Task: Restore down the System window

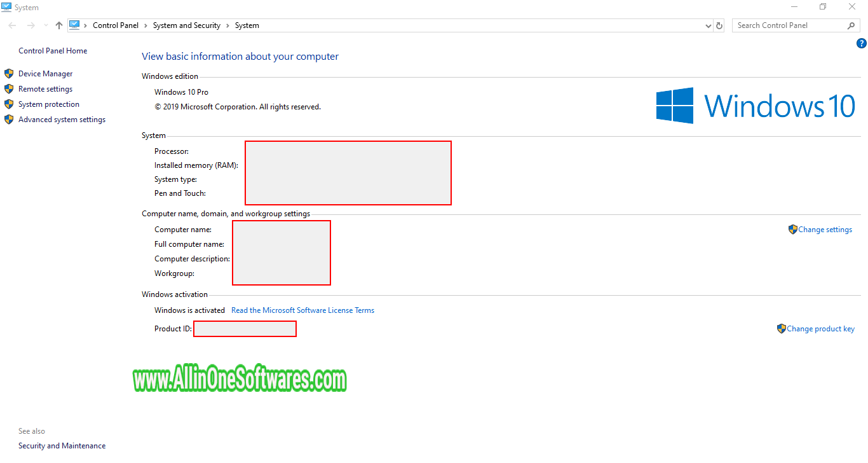Action: pos(823,7)
